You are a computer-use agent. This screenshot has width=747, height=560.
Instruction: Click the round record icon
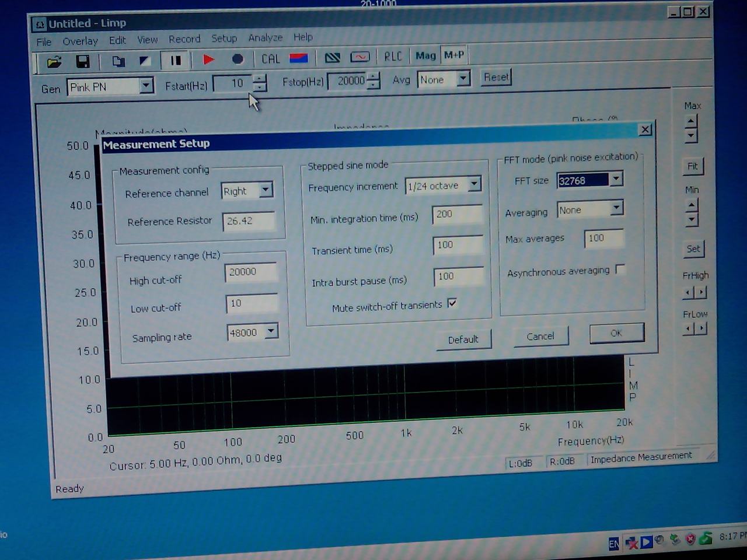[237, 59]
